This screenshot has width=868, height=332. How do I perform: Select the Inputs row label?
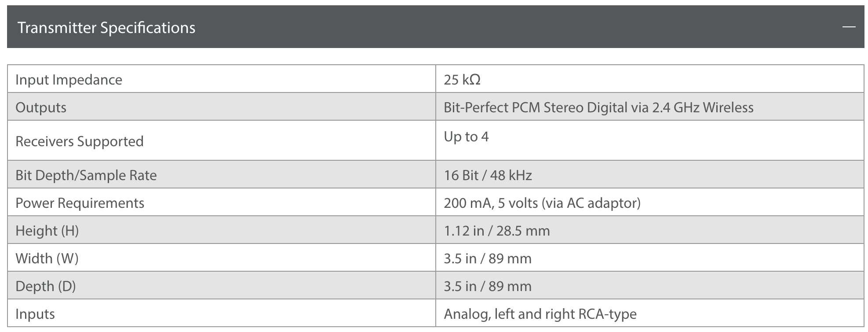(35, 314)
